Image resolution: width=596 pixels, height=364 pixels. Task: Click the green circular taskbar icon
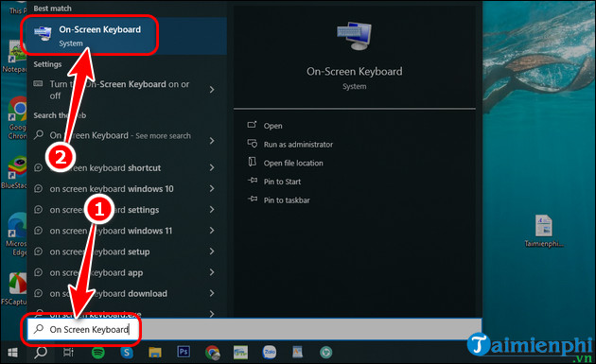tap(325, 353)
